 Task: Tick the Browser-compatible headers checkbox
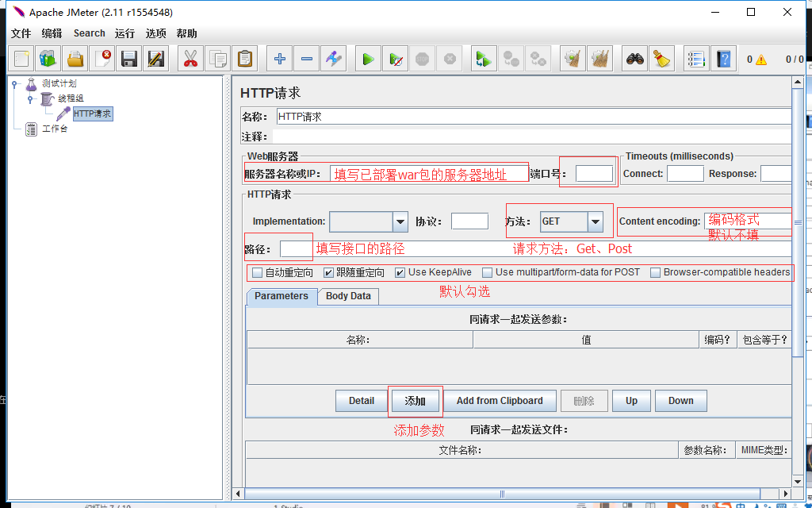coord(656,272)
